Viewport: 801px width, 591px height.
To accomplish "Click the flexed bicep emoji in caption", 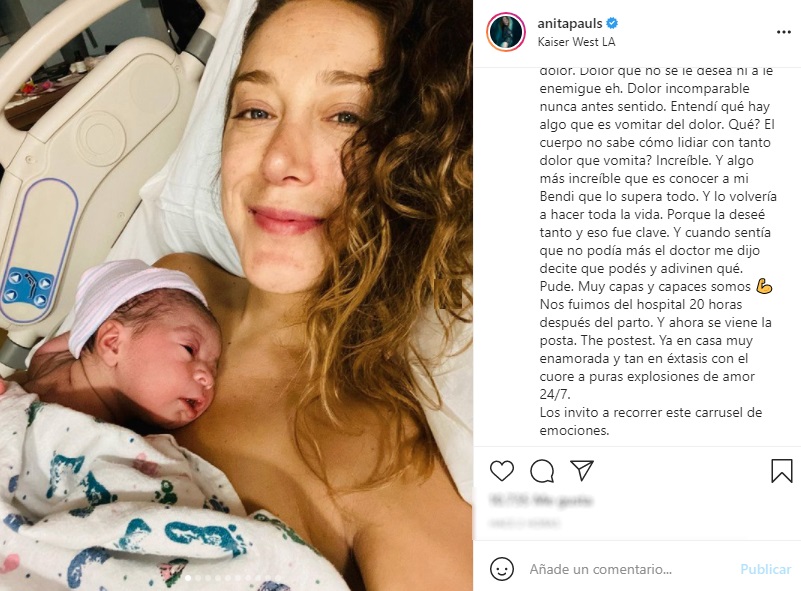I will coord(764,287).
